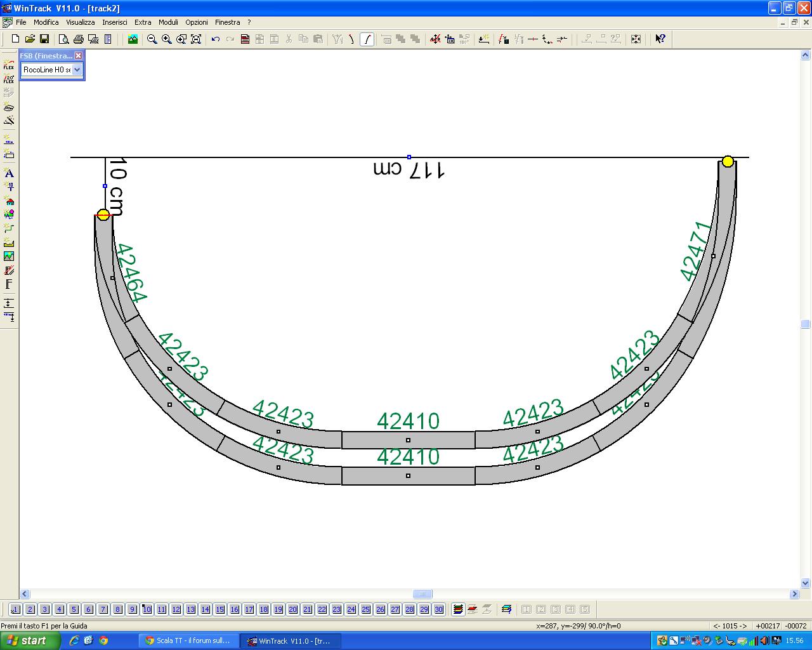This screenshot has height=650, width=812.
Task: Select the curved track labeled 42464
Action: tap(113, 277)
